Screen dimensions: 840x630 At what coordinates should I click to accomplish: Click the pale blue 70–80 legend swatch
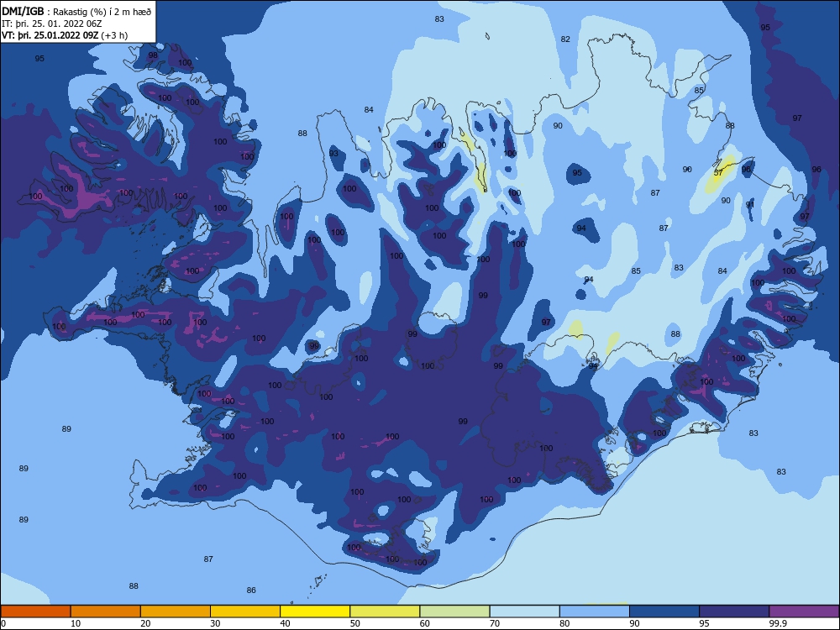click(x=524, y=612)
